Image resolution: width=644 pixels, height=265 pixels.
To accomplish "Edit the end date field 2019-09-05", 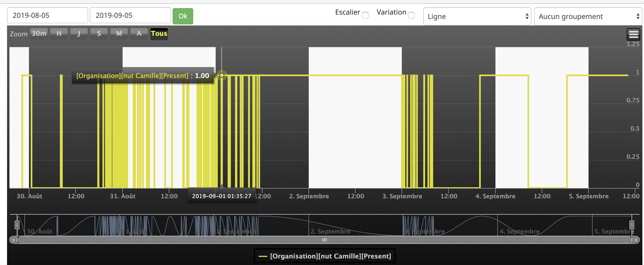I will [x=130, y=15].
